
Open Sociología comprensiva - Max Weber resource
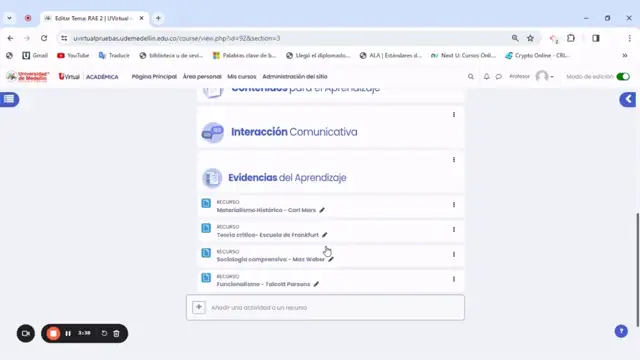pos(271,260)
